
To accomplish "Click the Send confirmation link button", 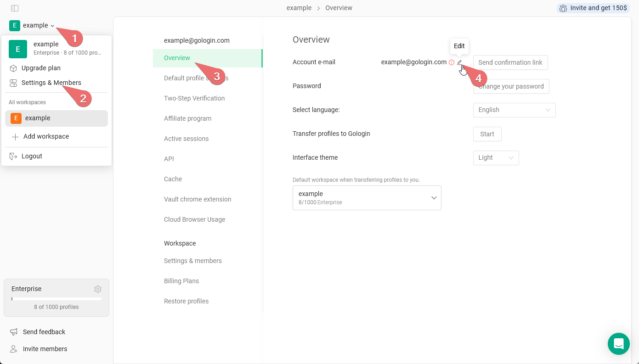I will tap(510, 62).
